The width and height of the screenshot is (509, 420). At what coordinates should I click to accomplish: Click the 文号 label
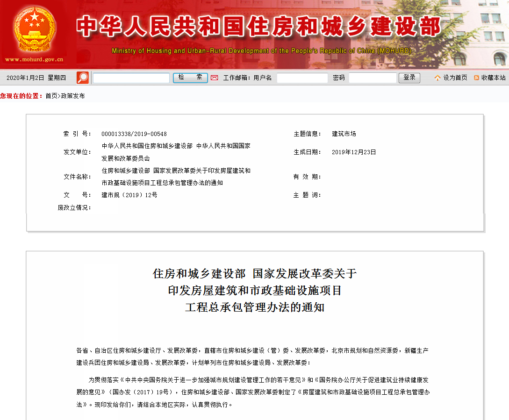click(x=77, y=195)
